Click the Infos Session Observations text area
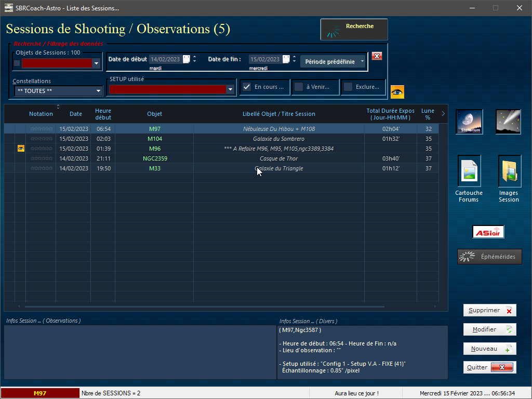The width and height of the screenshot is (532, 399). pos(140,353)
